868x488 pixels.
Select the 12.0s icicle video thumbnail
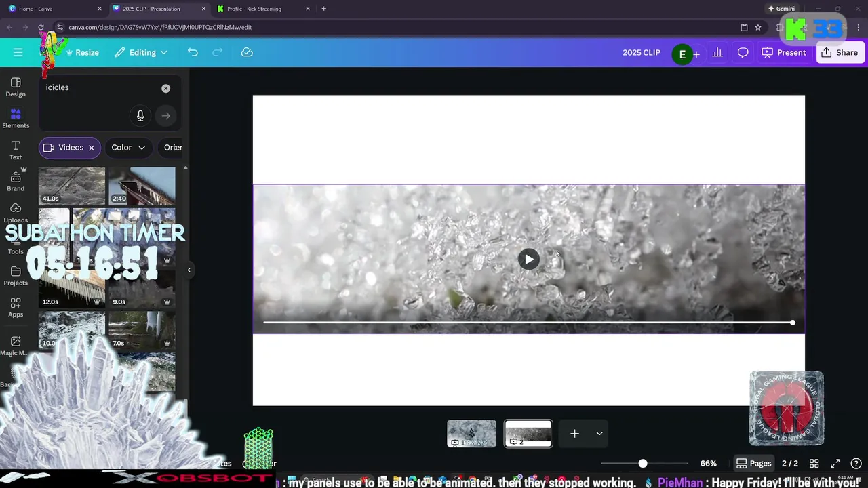coord(72,289)
